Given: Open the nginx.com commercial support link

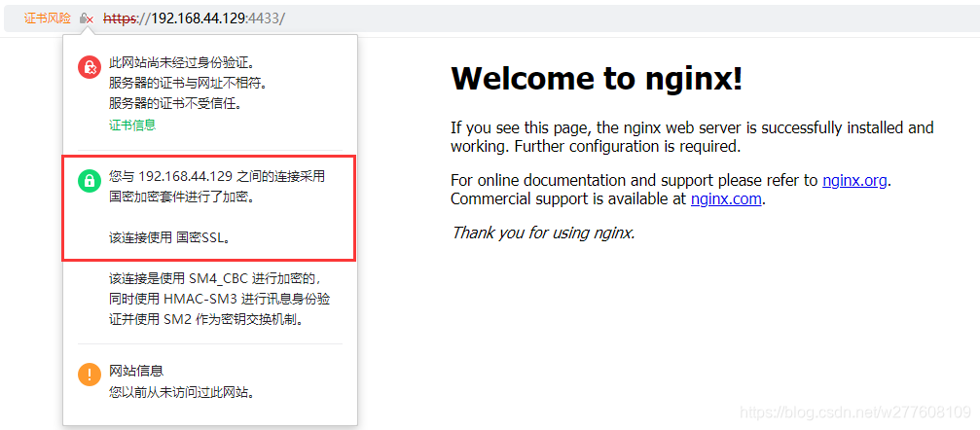Looking at the screenshot, I should [x=726, y=199].
